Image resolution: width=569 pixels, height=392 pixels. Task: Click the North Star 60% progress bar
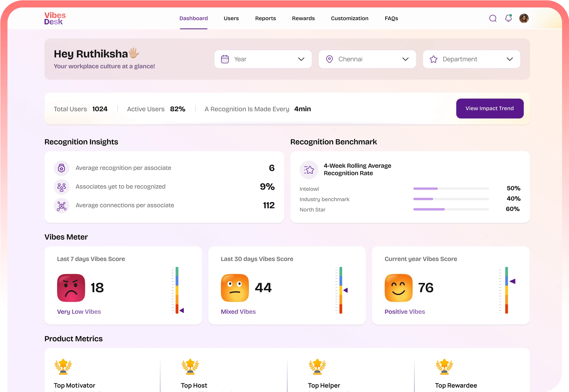point(451,209)
